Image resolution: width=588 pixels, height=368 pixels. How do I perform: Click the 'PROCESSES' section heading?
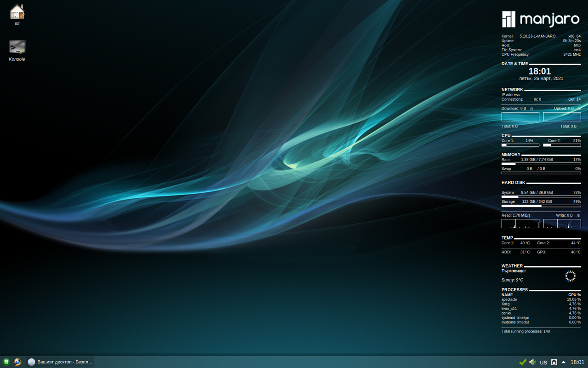coord(514,290)
